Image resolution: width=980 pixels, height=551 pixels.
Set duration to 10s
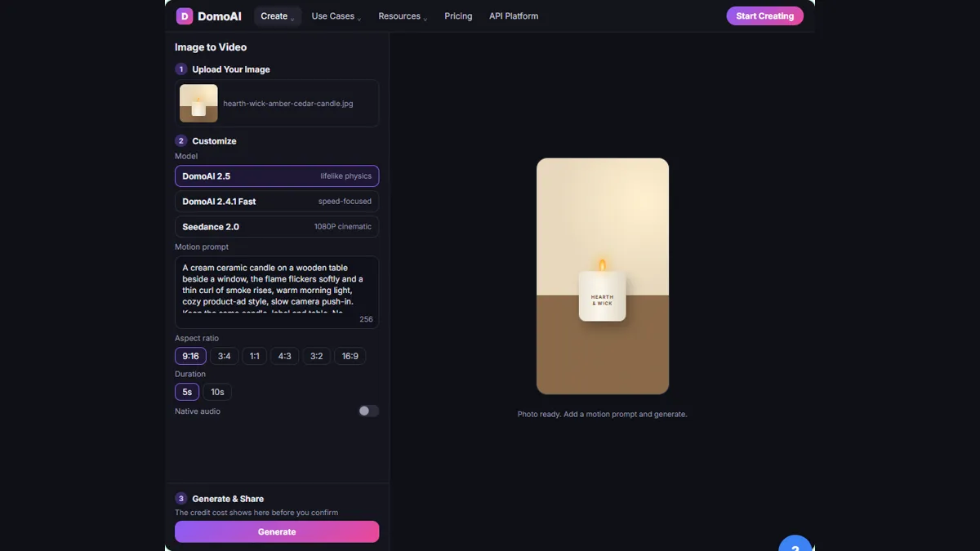[x=217, y=392]
